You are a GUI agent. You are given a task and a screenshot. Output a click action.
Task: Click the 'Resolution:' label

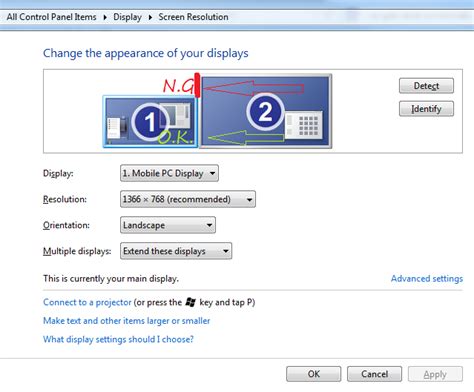pos(65,199)
